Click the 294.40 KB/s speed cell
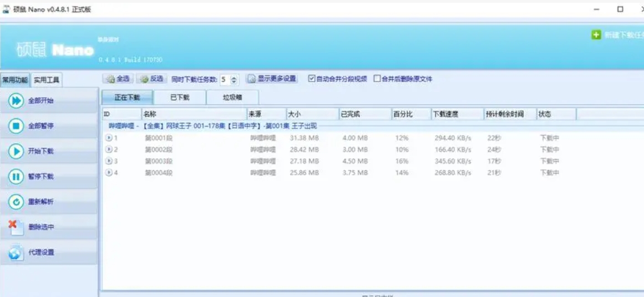The image size is (644, 297). click(x=453, y=138)
